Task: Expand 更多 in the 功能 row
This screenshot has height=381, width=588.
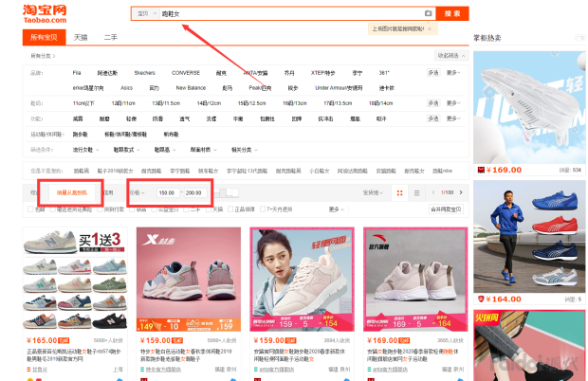Action: pyautogui.click(x=453, y=118)
